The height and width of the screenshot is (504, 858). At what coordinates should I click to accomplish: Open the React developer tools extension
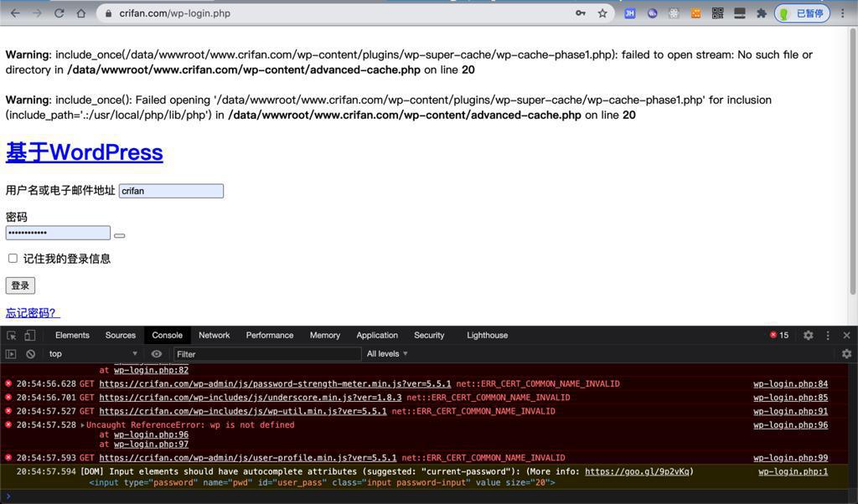(675, 13)
